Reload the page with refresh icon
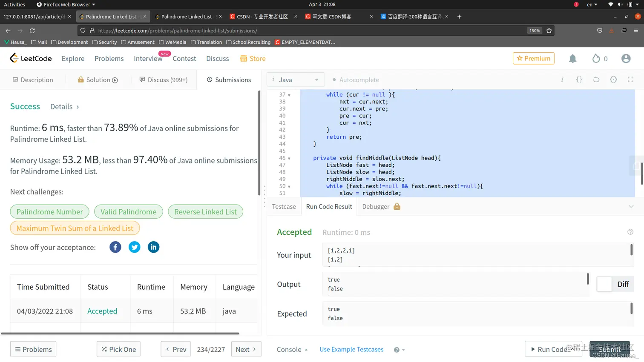 pyautogui.click(x=32, y=31)
